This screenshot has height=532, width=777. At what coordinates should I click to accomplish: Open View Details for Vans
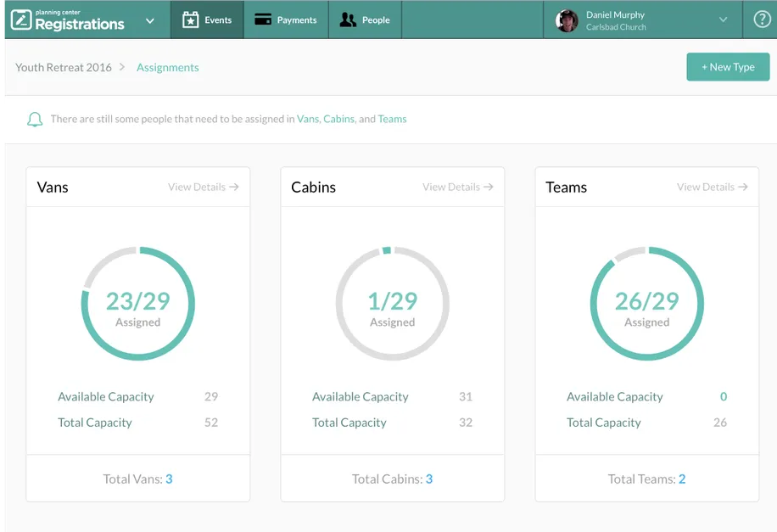coord(203,187)
